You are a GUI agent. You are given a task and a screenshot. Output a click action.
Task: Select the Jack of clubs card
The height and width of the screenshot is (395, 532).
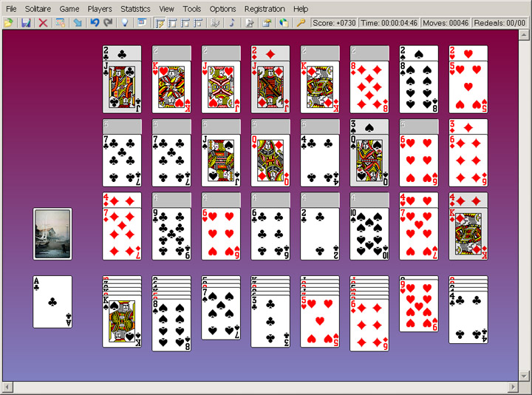pyautogui.click(x=122, y=87)
